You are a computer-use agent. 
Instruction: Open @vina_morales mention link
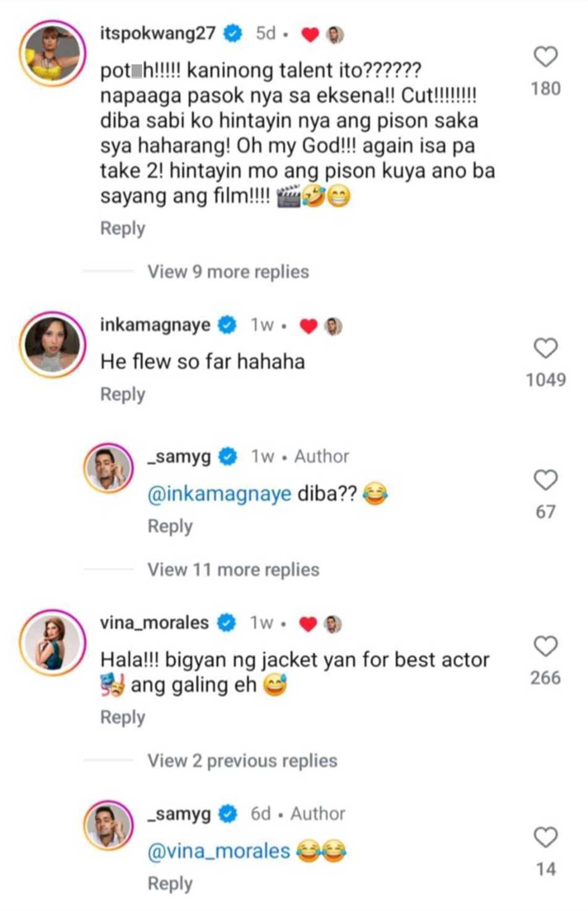[x=218, y=851]
